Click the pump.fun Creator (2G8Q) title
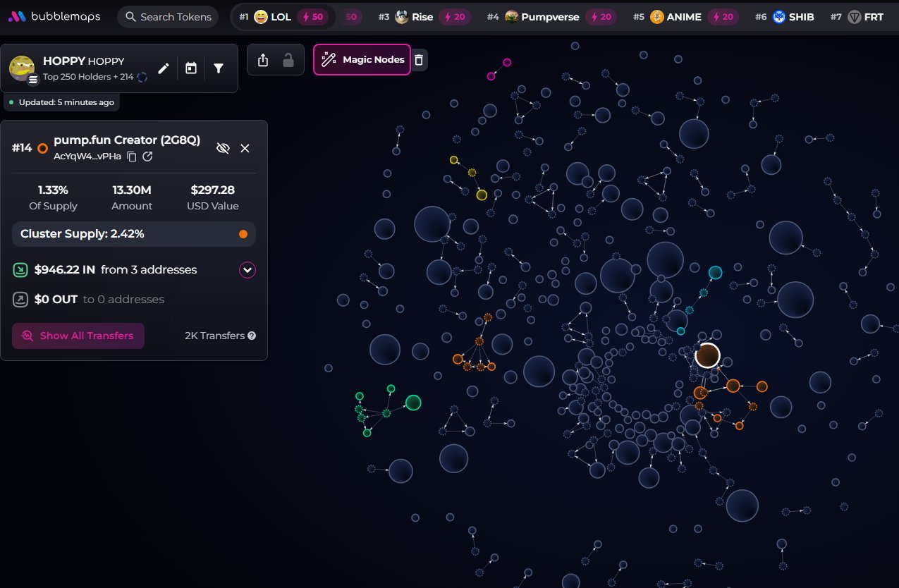The width and height of the screenshot is (899, 588). (127, 140)
